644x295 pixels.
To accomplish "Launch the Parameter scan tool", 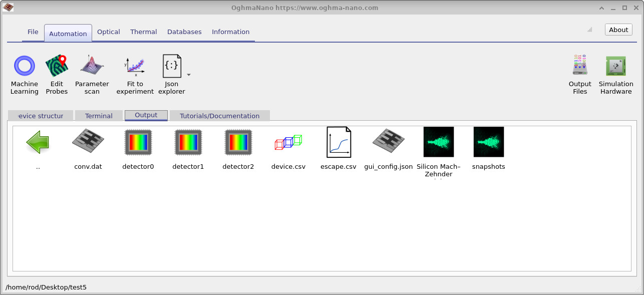I will (92, 73).
